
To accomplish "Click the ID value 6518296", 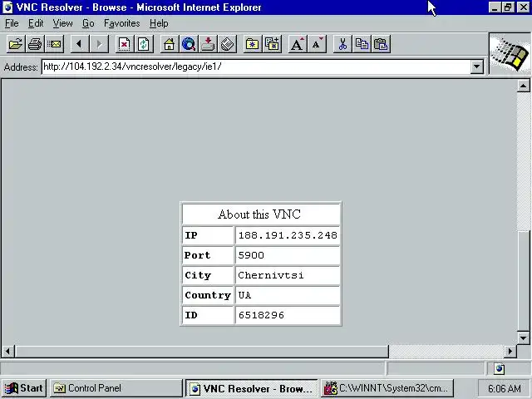I will point(261,315).
